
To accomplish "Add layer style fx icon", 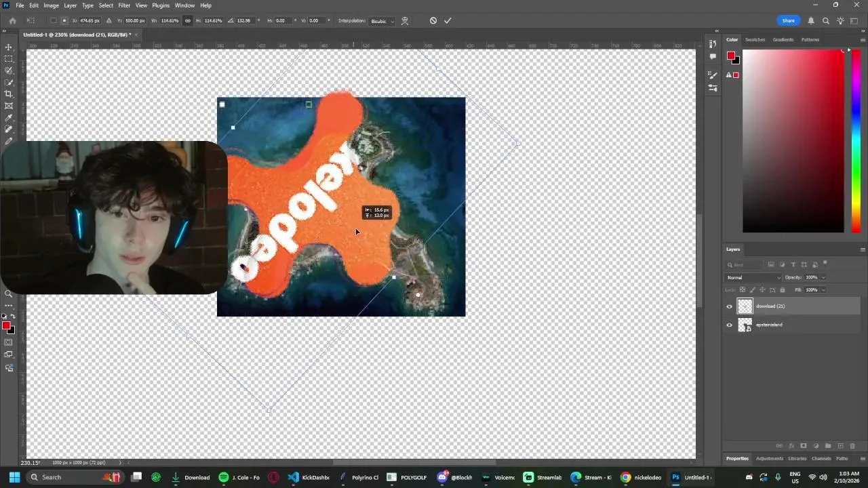I will point(791,446).
